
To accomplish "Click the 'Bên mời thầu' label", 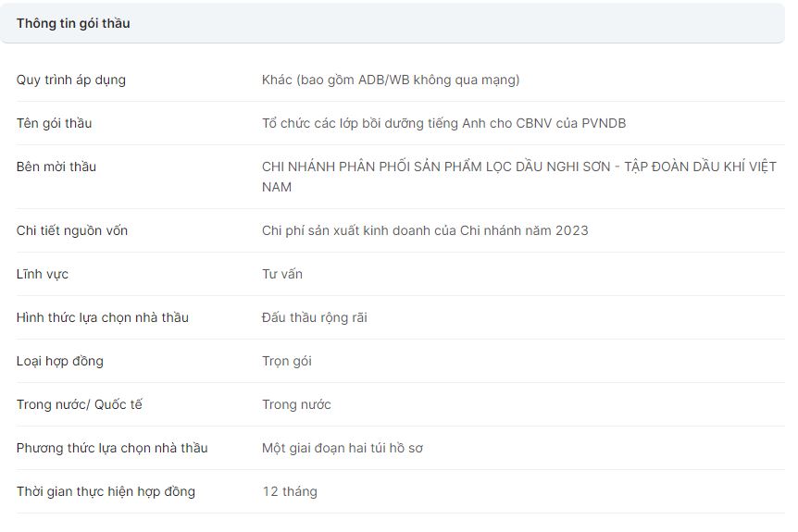I will 56,167.
